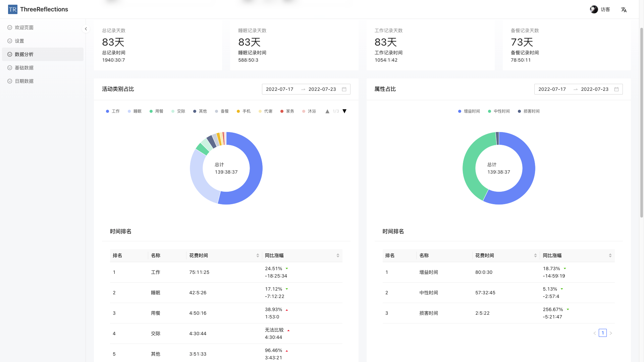Toggle 损害时间 legend color marker

coord(520,111)
